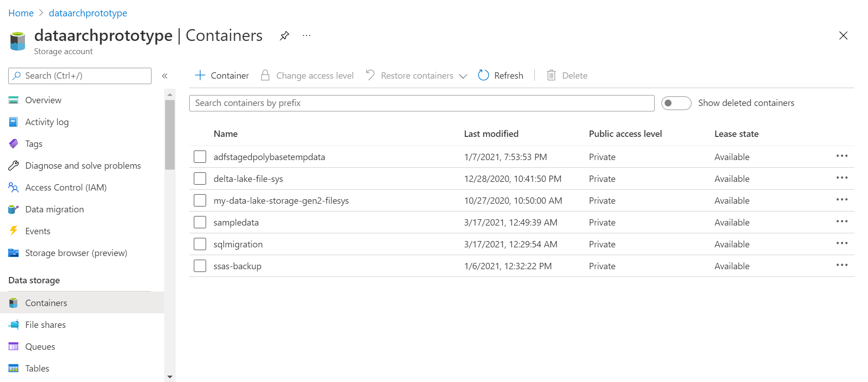Click the sidebar vertical scrollbar thumb
The height and width of the screenshot is (382, 868).
click(x=170, y=135)
